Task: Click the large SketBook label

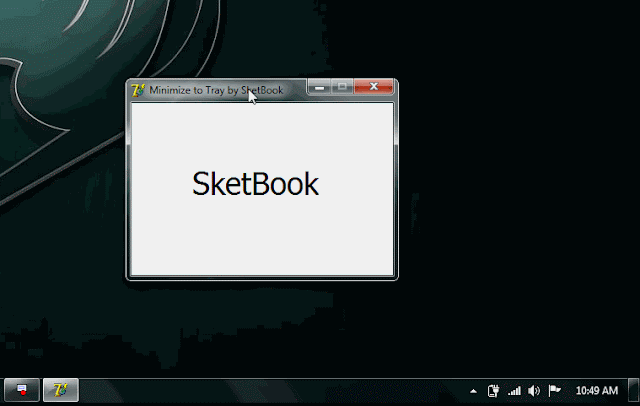Action: coord(255,184)
